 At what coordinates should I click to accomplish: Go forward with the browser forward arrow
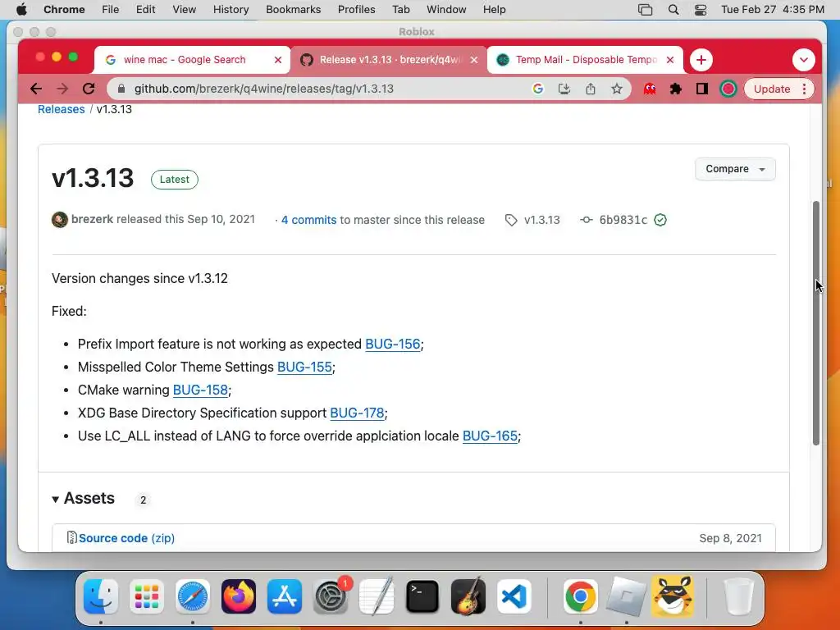62,89
